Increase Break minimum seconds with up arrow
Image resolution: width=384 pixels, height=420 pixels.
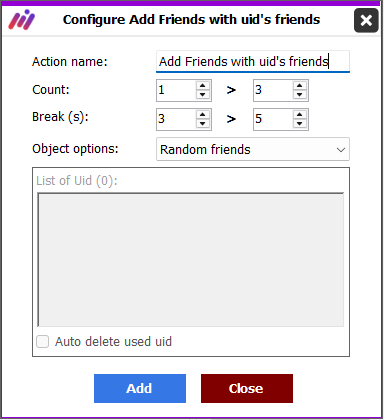pos(202,115)
